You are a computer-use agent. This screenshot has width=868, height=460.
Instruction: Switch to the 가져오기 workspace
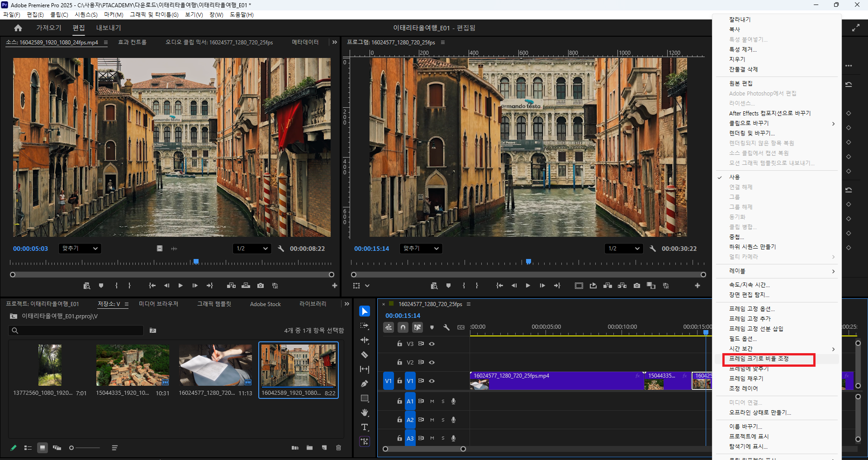(49, 28)
